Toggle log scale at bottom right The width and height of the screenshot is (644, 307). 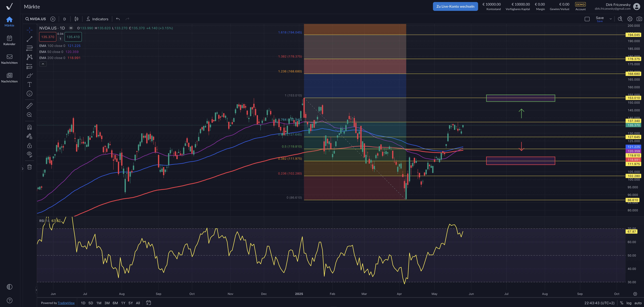(x=629, y=303)
